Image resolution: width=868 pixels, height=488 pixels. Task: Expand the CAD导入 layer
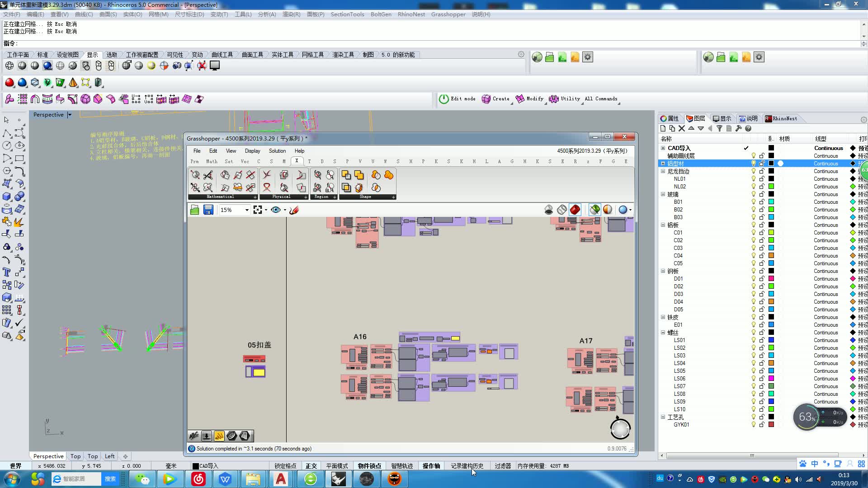(663, 148)
